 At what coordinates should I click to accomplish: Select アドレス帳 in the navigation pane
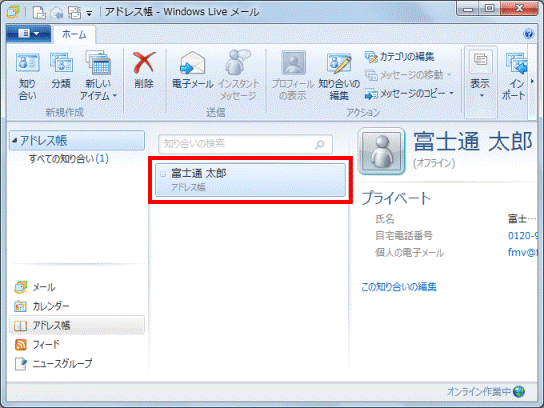[77, 325]
